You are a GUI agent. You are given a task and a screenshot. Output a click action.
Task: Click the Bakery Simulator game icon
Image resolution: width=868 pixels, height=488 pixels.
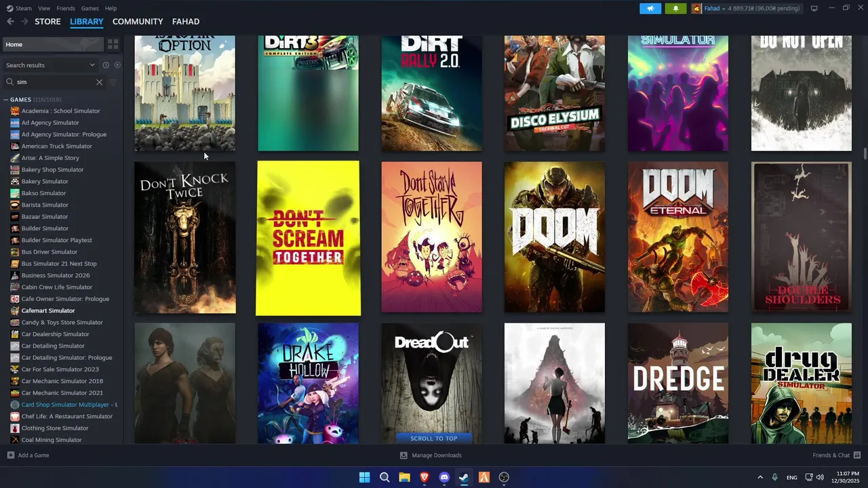15,182
